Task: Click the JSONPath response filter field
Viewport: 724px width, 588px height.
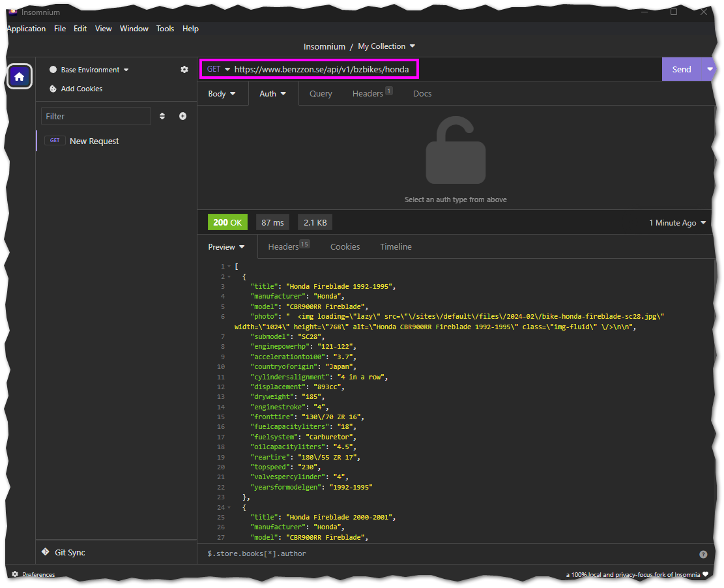Action: (x=450, y=554)
